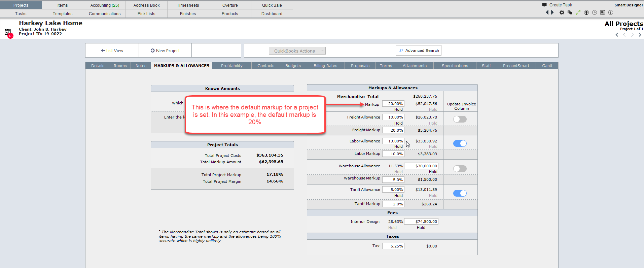Open the Items menu tab

[x=63, y=5]
